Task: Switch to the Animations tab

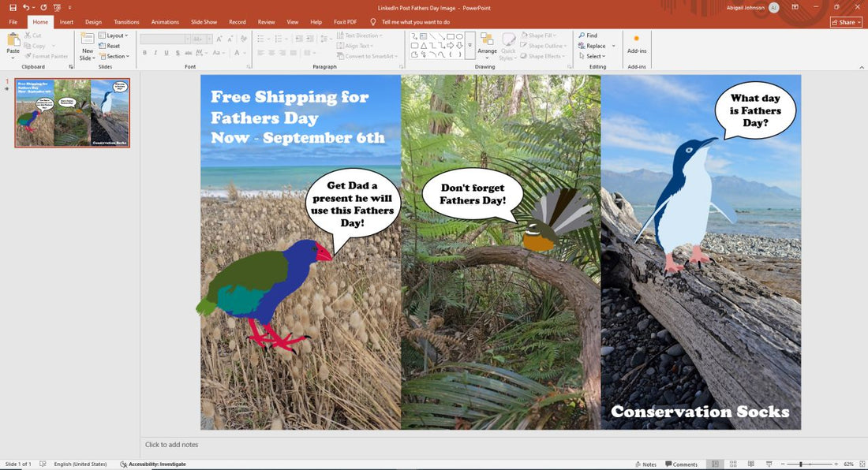Action: pyautogui.click(x=165, y=22)
